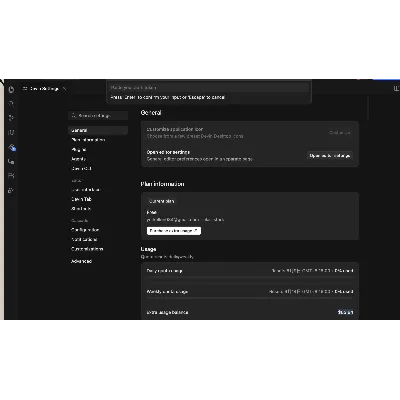
Task: Click the logo icon atop the activity bar
Action: click(11, 89)
